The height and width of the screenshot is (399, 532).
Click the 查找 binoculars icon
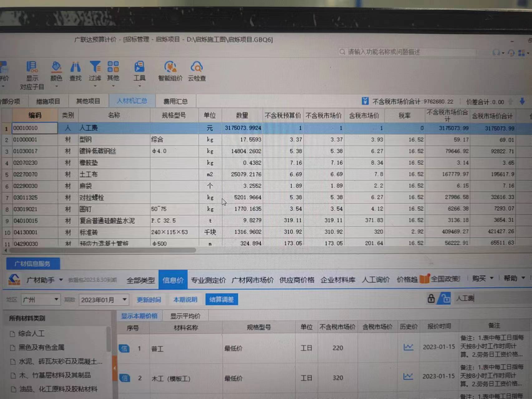75,67
